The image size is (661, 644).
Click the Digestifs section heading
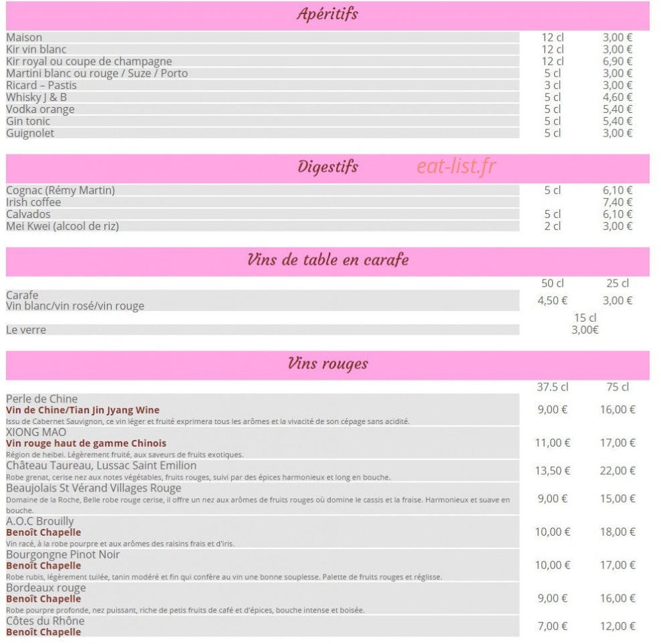[327, 167]
